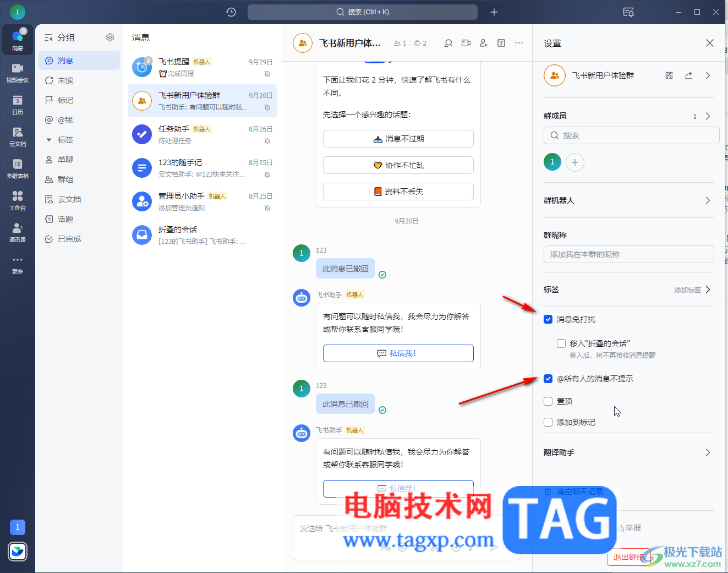Image resolution: width=728 pixels, height=573 pixels.
Task: Tick the 添加到标记 checkbox
Action: coord(548,422)
